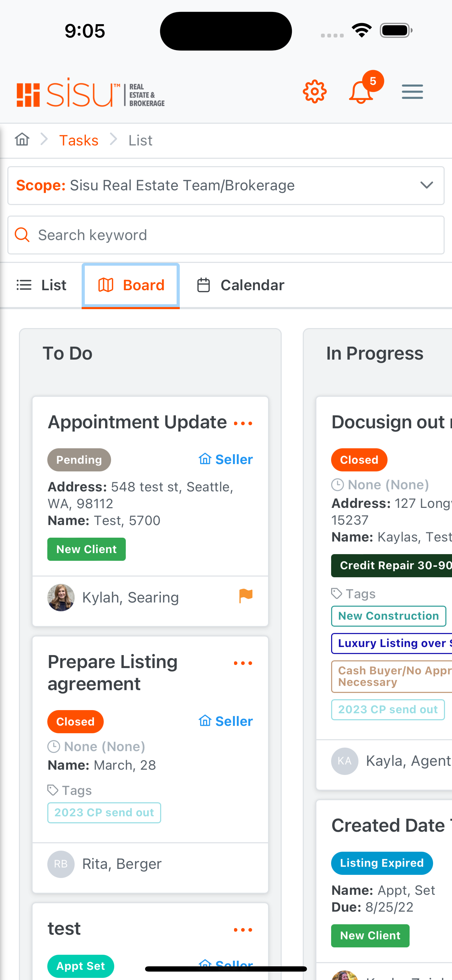This screenshot has width=452, height=980.
Task: Open Appointment Update task card title
Action: 137,422
